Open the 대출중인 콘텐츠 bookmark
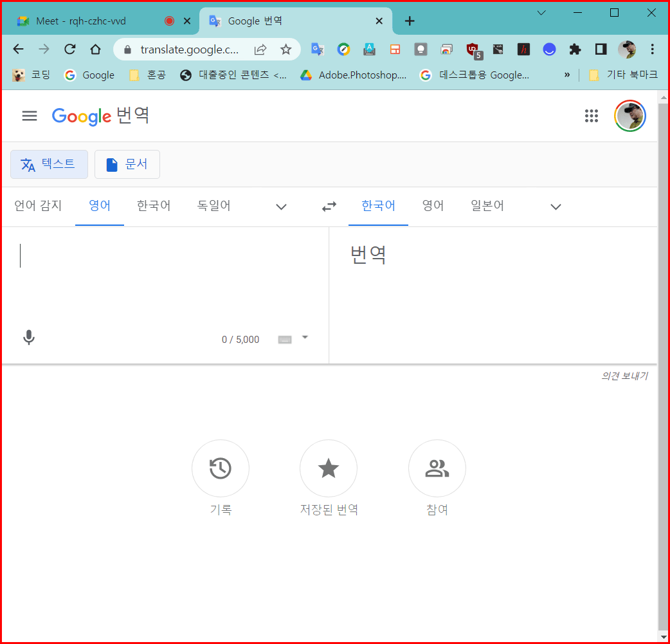The height and width of the screenshot is (644, 670). pos(234,75)
